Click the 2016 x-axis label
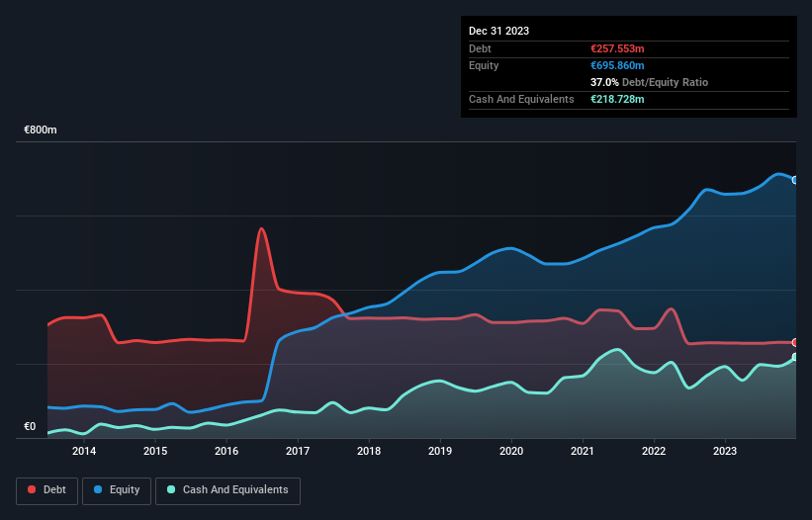This screenshot has height=520, width=812. pos(226,451)
